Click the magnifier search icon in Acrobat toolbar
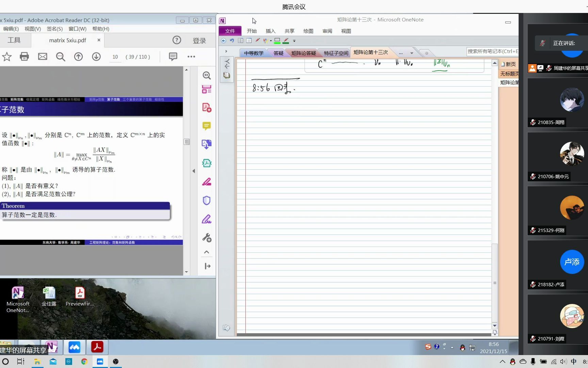 point(61,57)
